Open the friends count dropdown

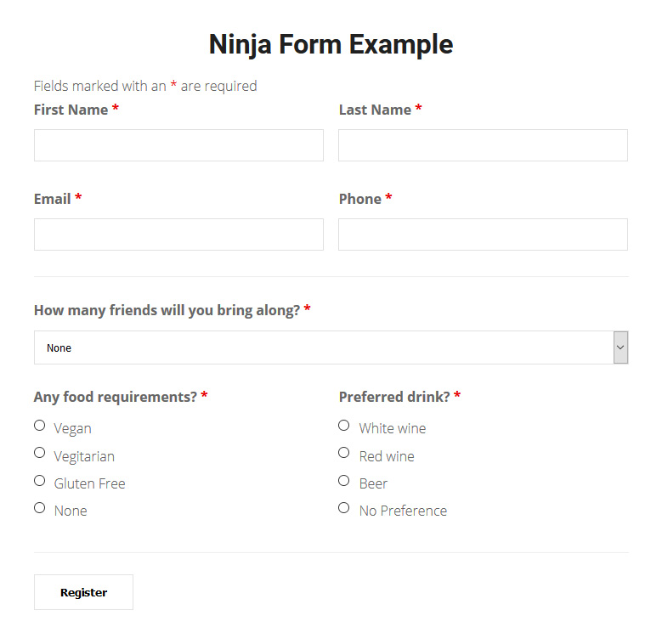pos(323,347)
